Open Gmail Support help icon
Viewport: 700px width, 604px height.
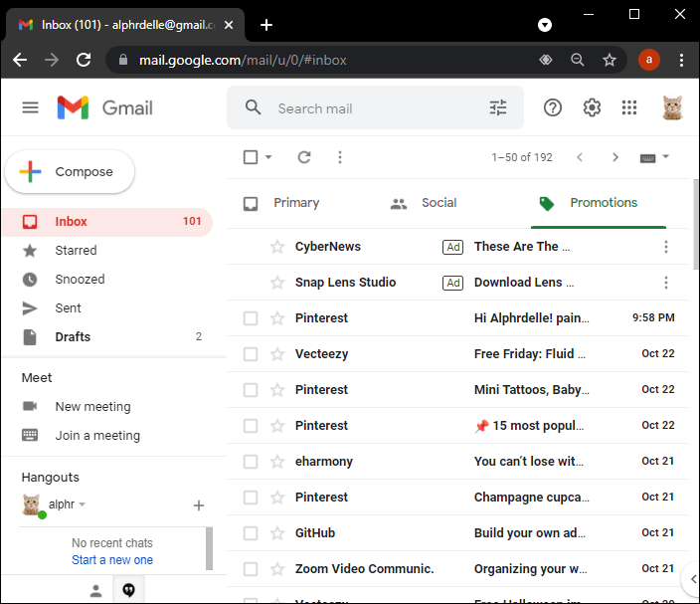pyautogui.click(x=553, y=107)
